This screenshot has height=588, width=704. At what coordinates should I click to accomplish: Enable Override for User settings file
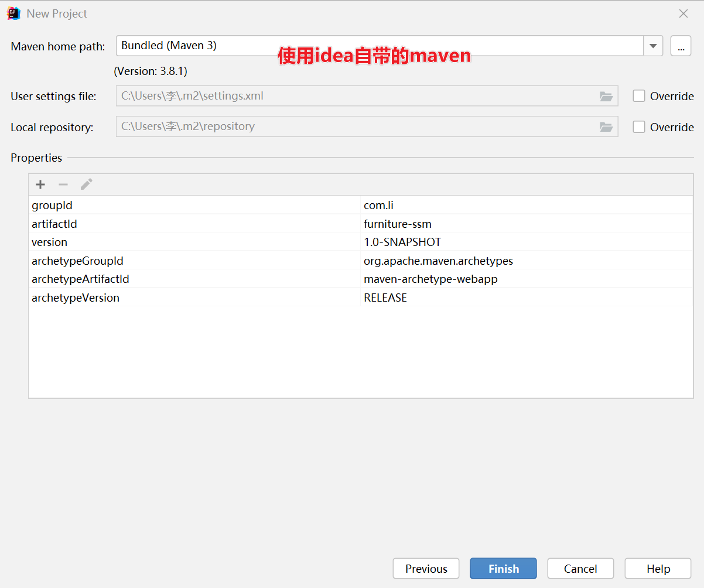pyautogui.click(x=639, y=96)
